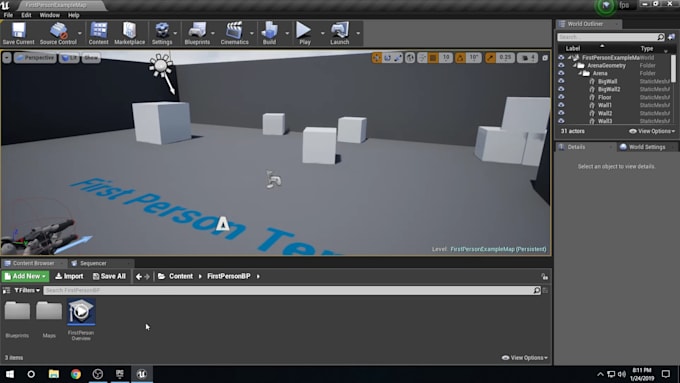Open the viewport Show menu
The height and width of the screenshot is (383, 680).
click(x=91, y=58)
